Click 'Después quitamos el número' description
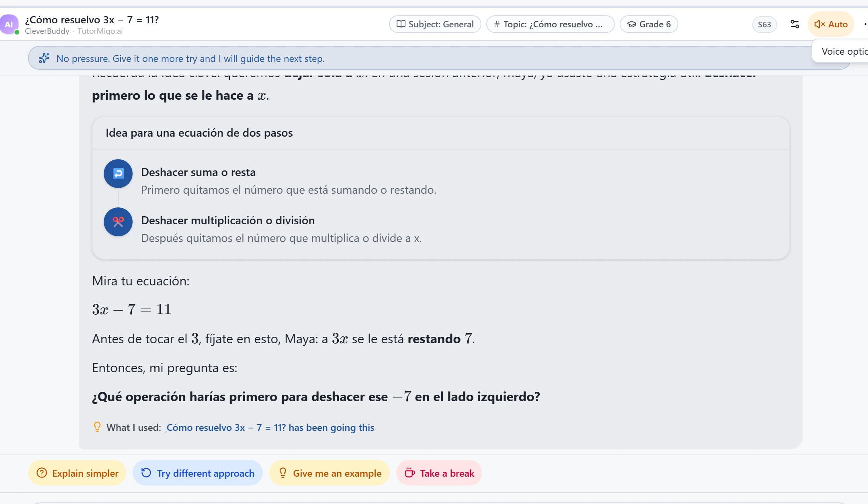Viewport: 868px width, 504px height. (x=281, y=238)
